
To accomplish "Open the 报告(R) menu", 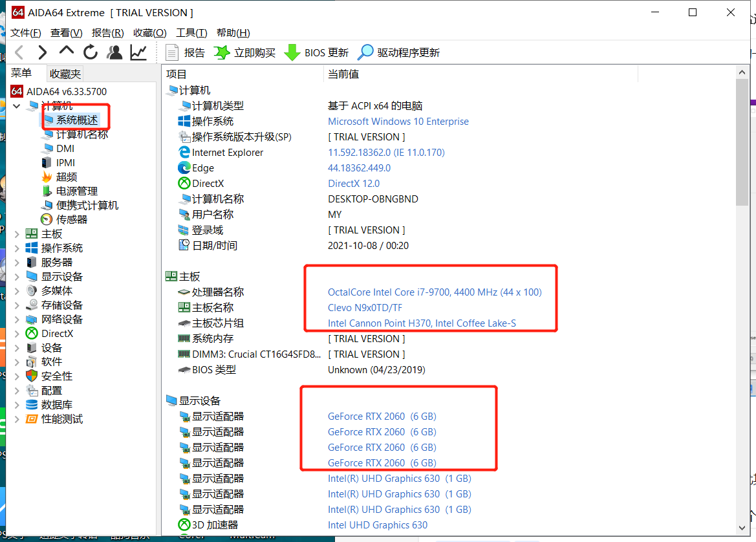I will click(x=108, y=33).
